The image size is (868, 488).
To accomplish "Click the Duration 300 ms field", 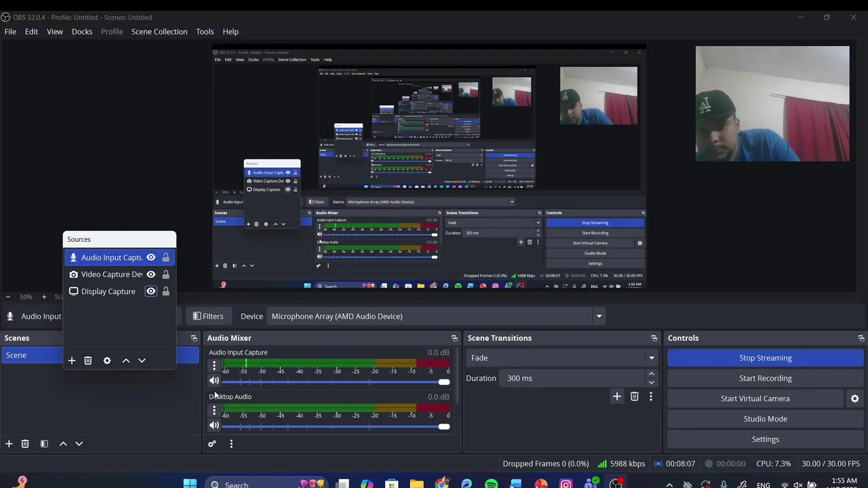I will coord(574,378).
